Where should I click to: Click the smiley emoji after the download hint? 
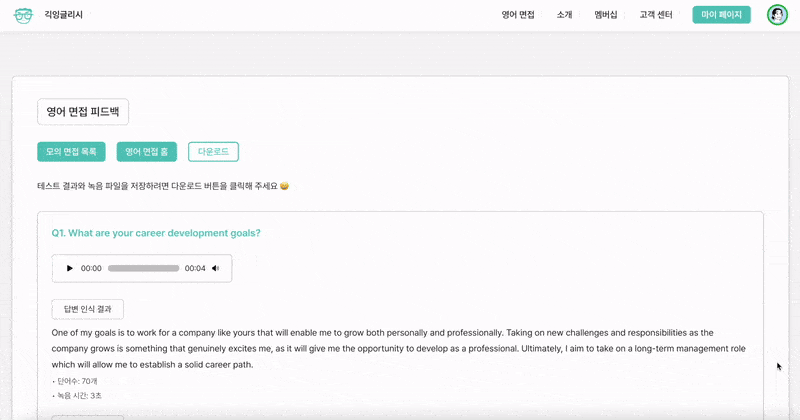pos(285,186)
